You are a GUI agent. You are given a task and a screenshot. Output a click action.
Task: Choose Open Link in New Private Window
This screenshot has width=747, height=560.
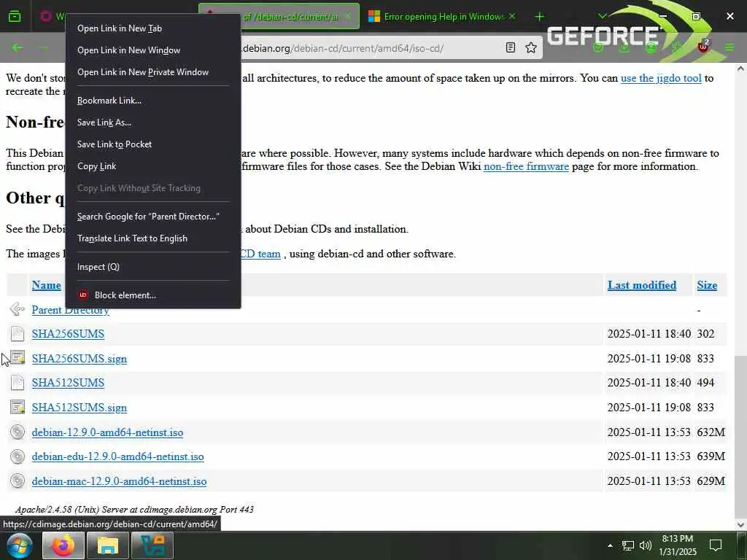[x=152, y=72]
